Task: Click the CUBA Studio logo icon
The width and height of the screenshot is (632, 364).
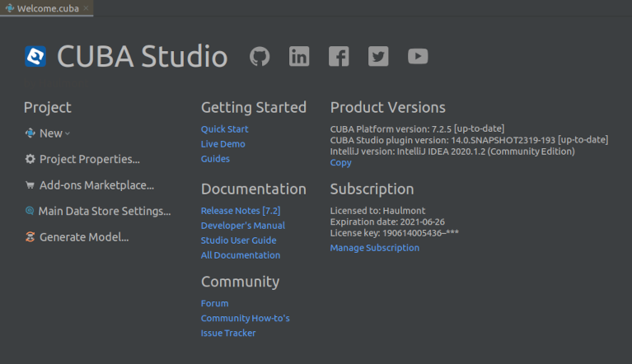Action: 35,56
